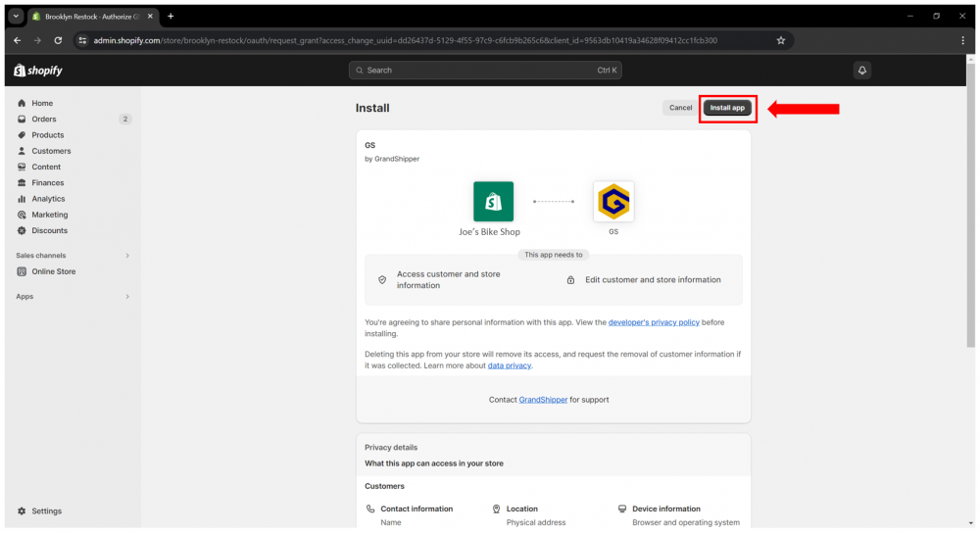Click the Orders inbox icon
This screenshot has width=980, height=533.
click(22, 119)
